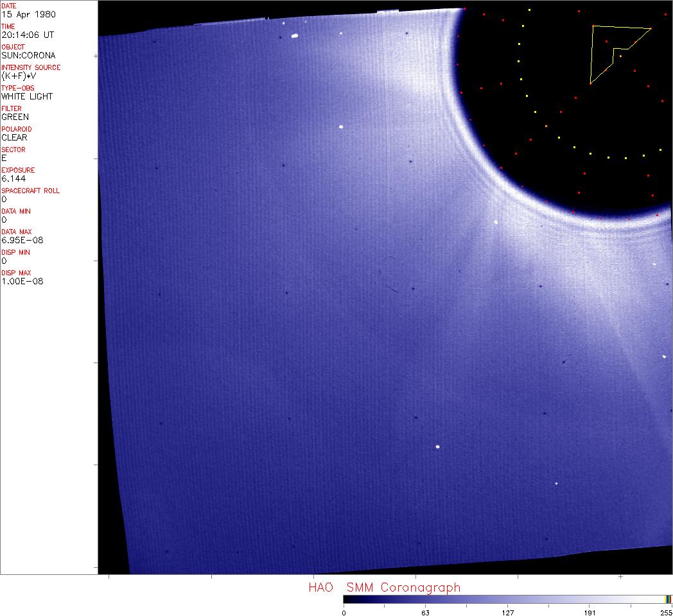Image resolution: width=673 pixels, height=616 pixels.
Task: Click the yellow saturation marker at colorbar end
Action: coord(668,599)
